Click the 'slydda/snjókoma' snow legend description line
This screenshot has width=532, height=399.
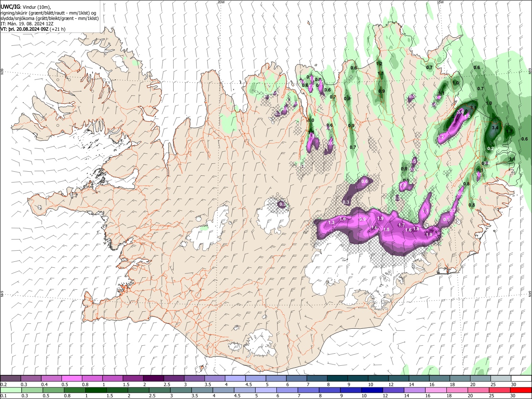pyautogui.click(x=50, y=18)
